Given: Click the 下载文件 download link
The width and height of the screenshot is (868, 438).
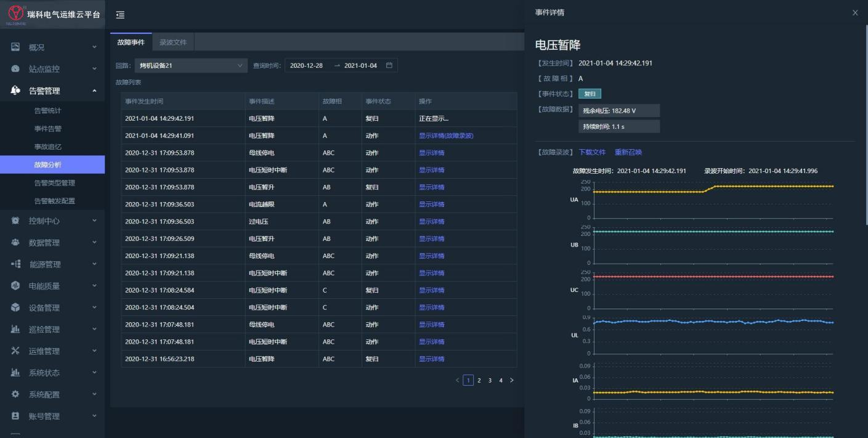Looking at the screenshot, I should (592, 152).
